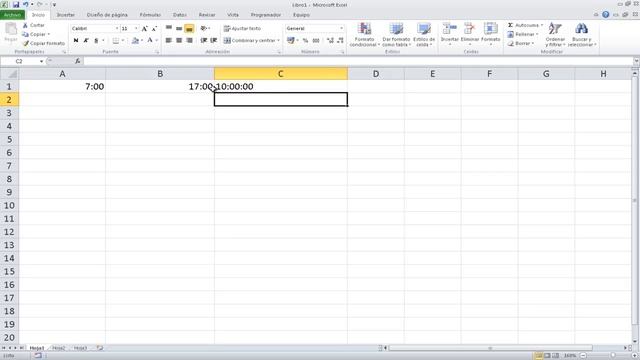Click the Copiar formato brush icon
The width and height of the screenshot is (640, 360).
tap(26, 43)
